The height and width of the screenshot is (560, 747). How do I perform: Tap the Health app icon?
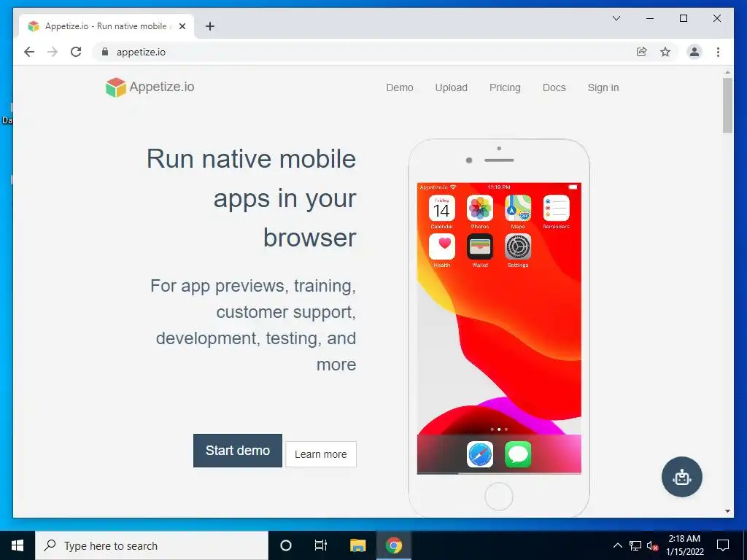pos(441,246)
